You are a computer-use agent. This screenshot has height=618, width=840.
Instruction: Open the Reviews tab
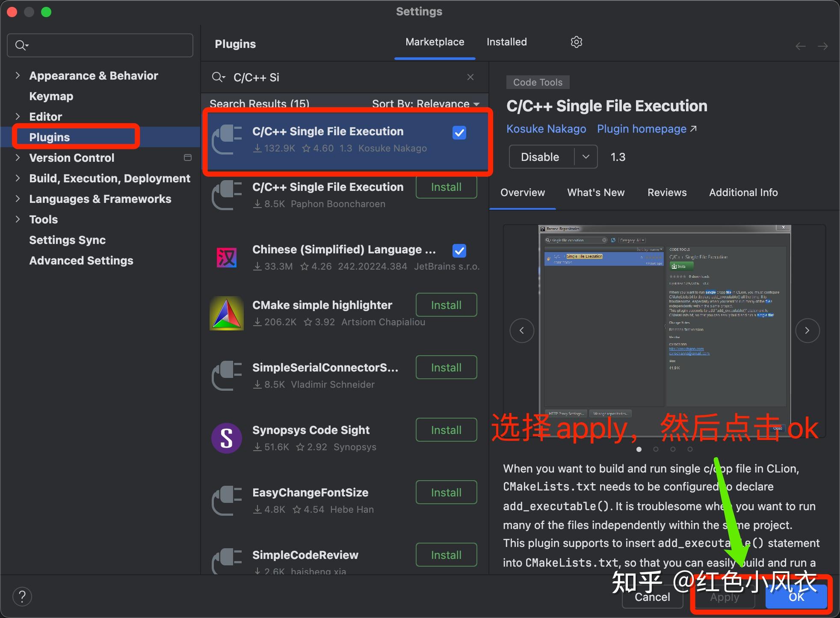coord(667,193)
